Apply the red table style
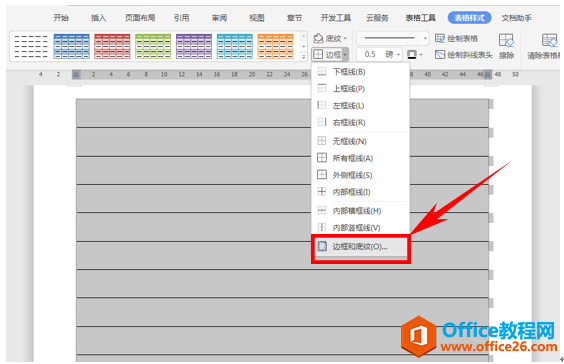Image resolution: width=564 pixels, height=364 pixels. [x=112, y=46]
